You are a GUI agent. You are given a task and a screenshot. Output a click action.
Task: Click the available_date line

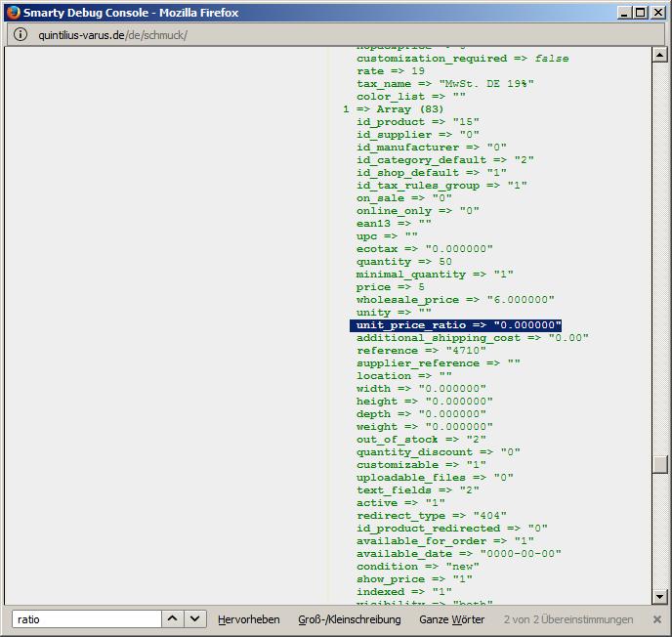(459, 554)
